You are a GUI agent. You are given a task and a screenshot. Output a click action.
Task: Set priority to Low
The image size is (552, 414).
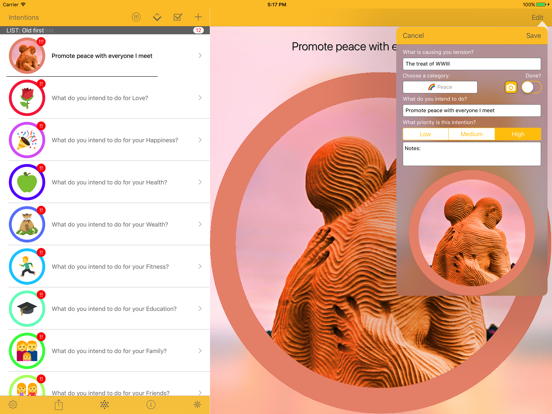coord(425,134)
